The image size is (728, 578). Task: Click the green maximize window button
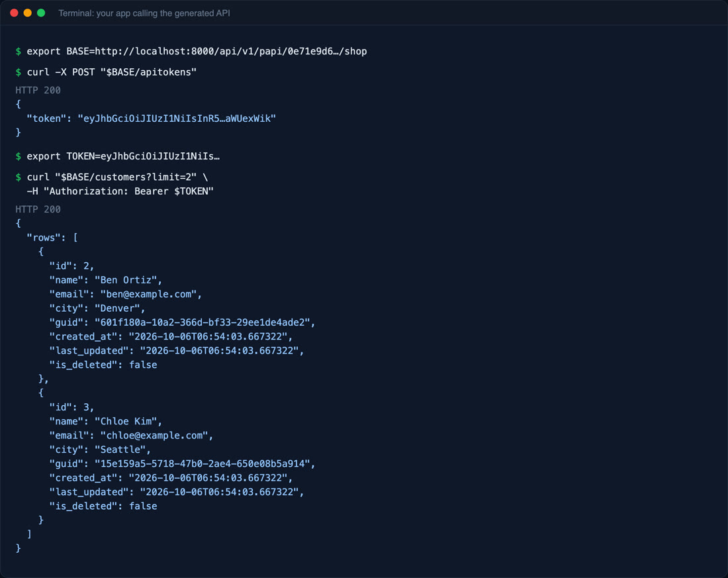coord(41,13)
